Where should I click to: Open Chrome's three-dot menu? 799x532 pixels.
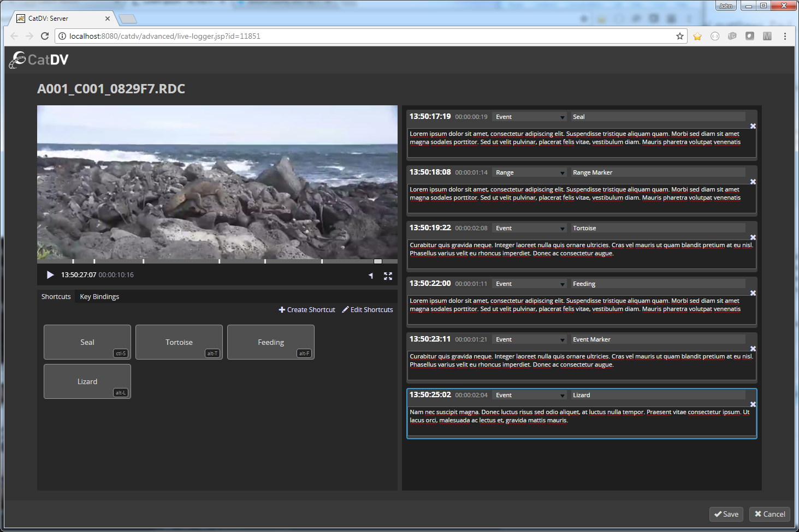click(785, 36)
